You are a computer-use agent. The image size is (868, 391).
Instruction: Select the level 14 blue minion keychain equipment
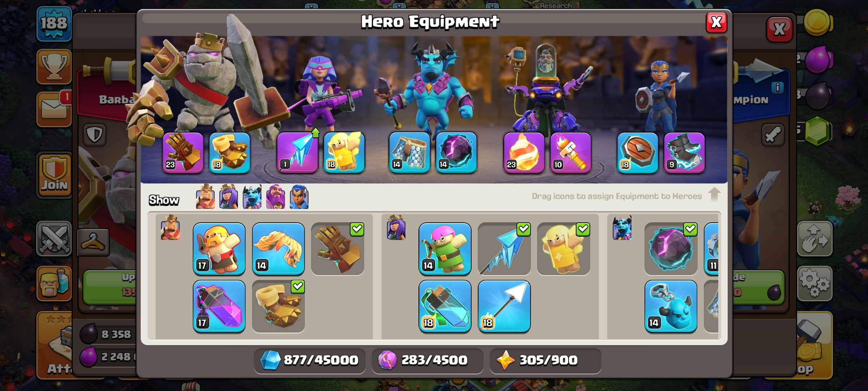(671, 306)
